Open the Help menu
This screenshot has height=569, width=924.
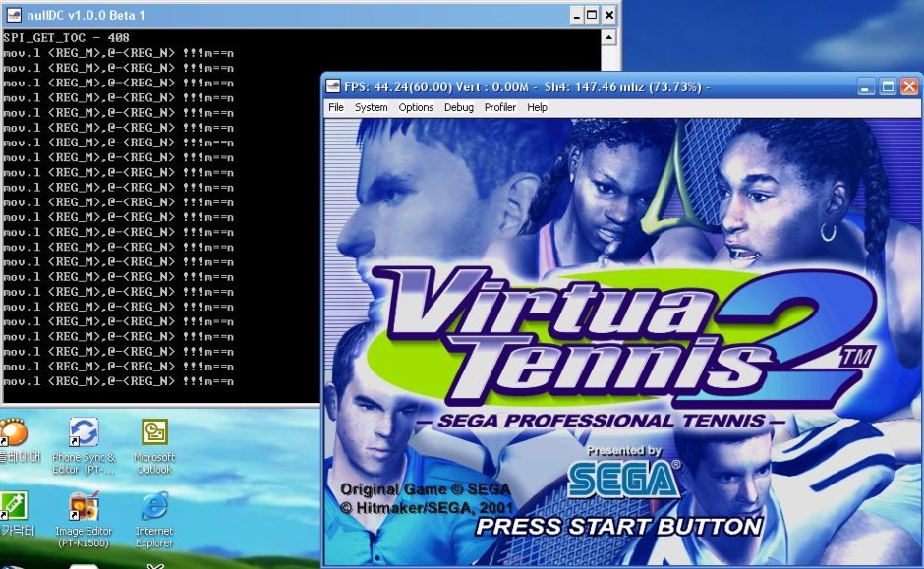[x=537, y=107]
